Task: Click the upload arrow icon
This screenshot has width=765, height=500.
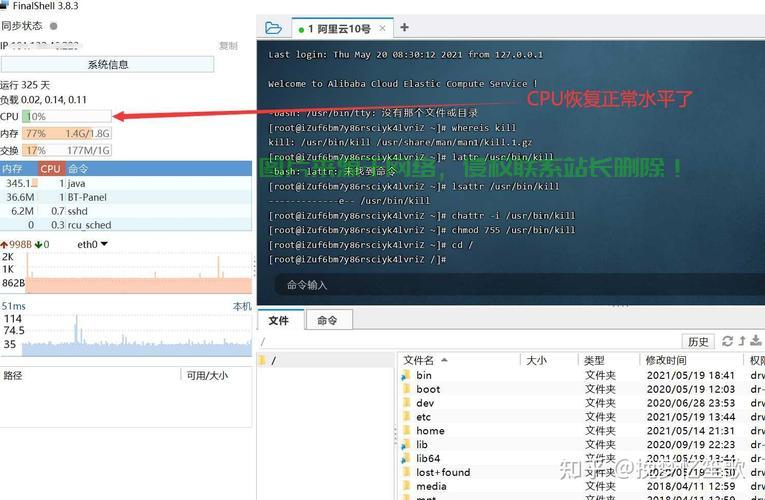Action: (742, 341)
